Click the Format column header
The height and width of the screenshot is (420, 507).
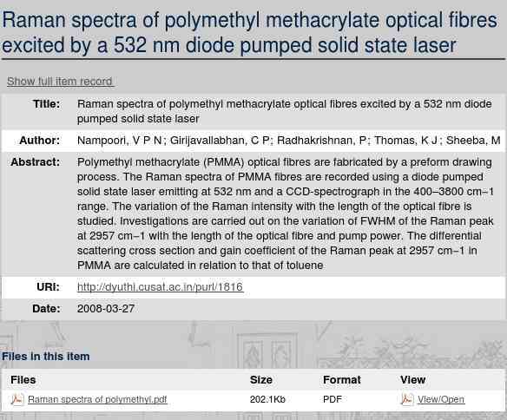click(342, 379)
